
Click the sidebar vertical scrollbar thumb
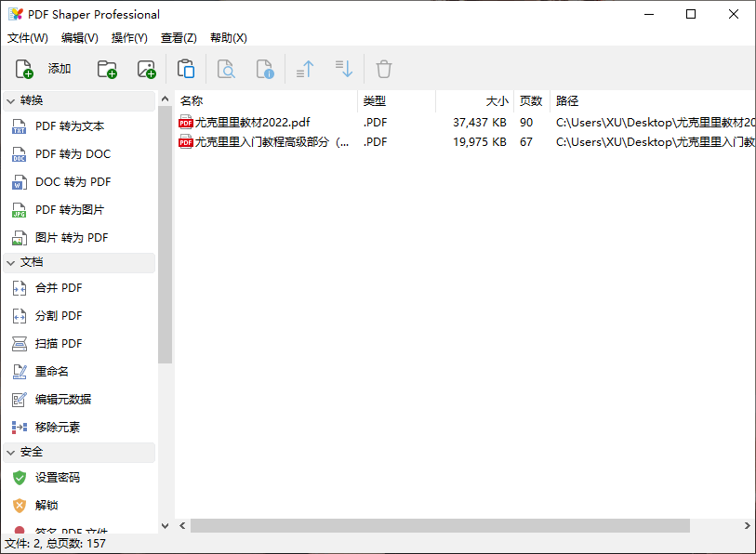[165, 234]
